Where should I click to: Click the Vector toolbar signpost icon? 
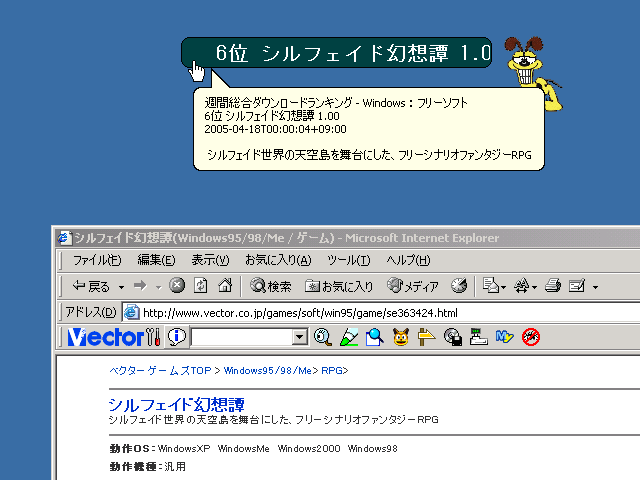click(427, 337)
